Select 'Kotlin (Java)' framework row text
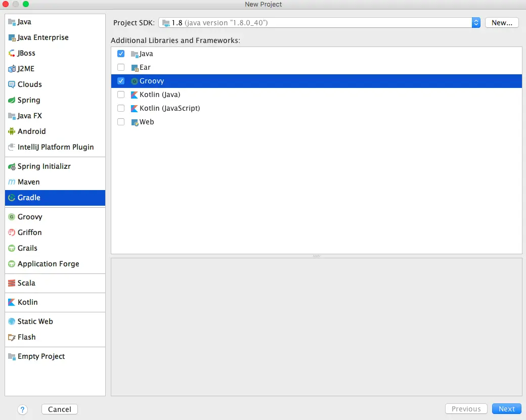 tap(160, 95)
